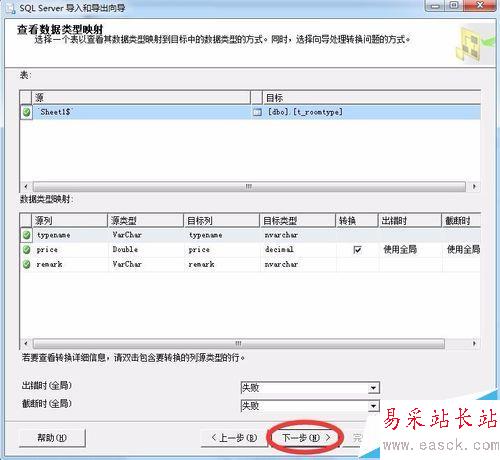Screen dimensions: 500x460
Task: Click the 下一步(N) button
Action: [305, 438]
